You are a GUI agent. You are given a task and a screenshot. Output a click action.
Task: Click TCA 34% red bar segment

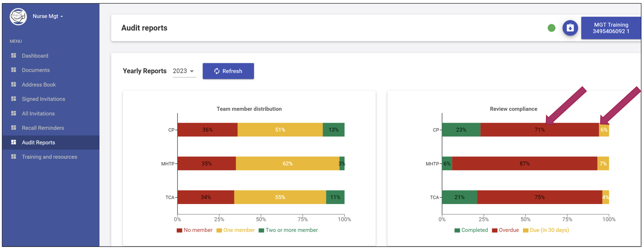coord(206,197)
